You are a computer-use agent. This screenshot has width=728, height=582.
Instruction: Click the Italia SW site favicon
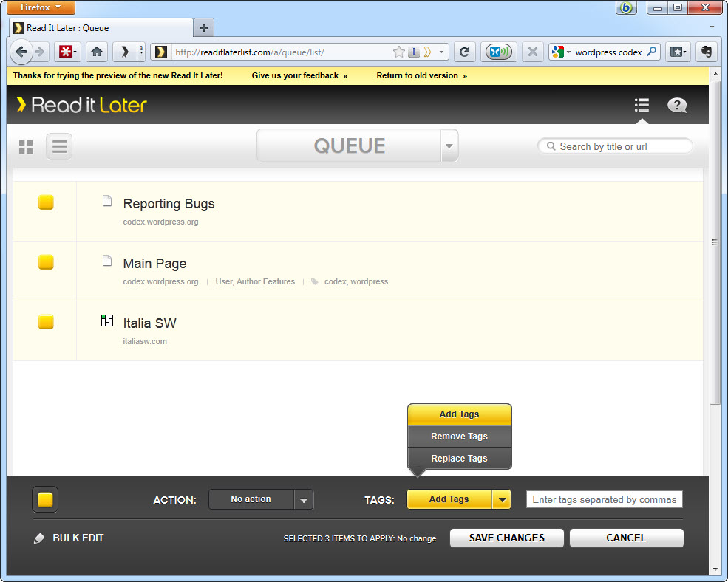point(107,321)
